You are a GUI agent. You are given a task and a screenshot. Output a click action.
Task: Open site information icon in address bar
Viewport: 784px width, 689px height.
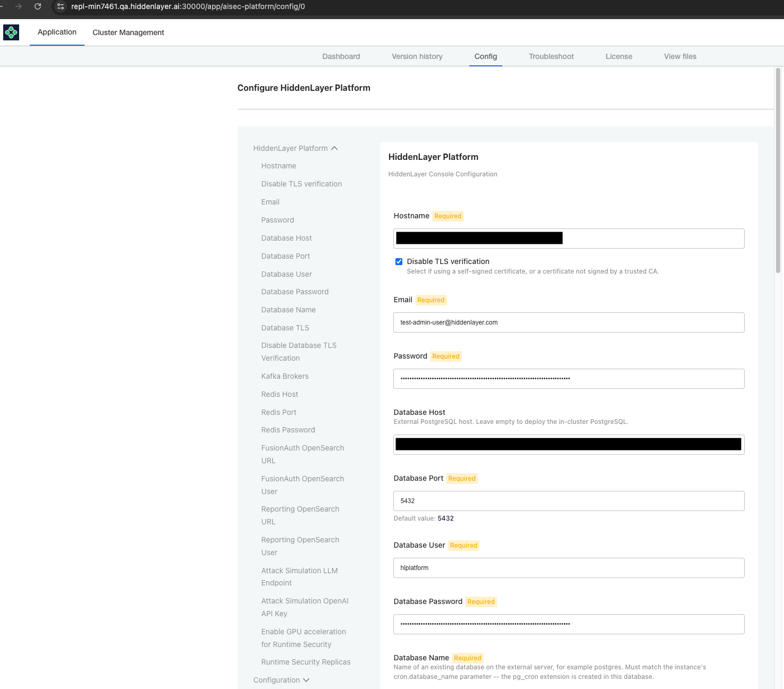[x=61, y=6]
